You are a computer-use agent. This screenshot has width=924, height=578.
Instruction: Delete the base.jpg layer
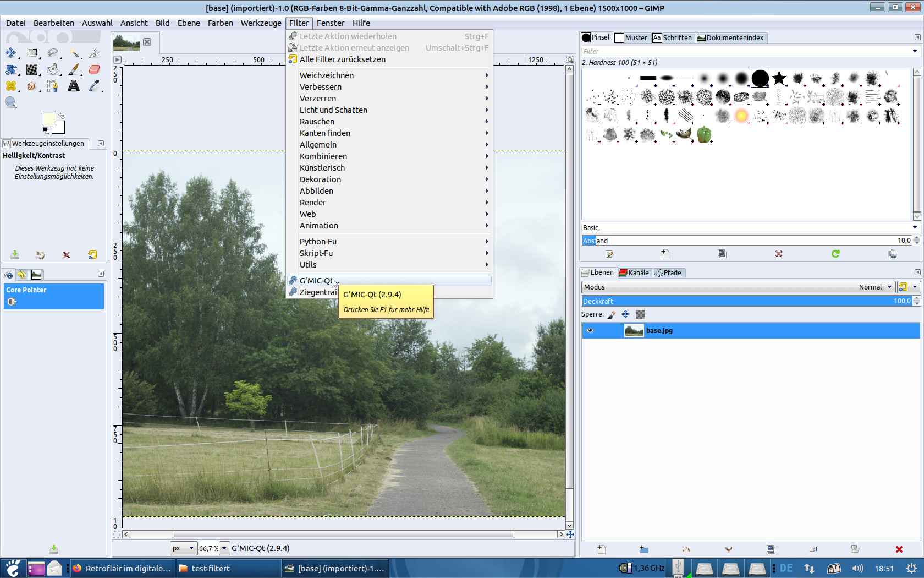click(899, 549)
